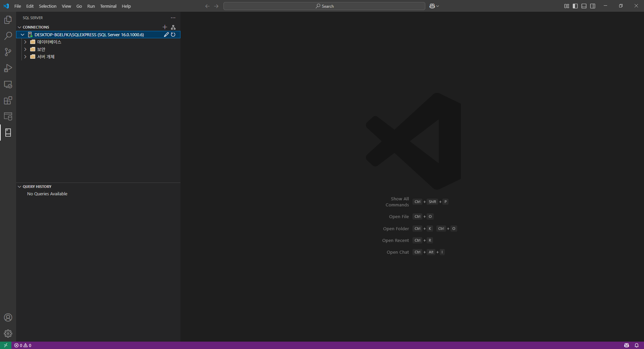This screenshot has height=349, width=644.
Task: Open the Help menu
Action: tap(126, 6)
